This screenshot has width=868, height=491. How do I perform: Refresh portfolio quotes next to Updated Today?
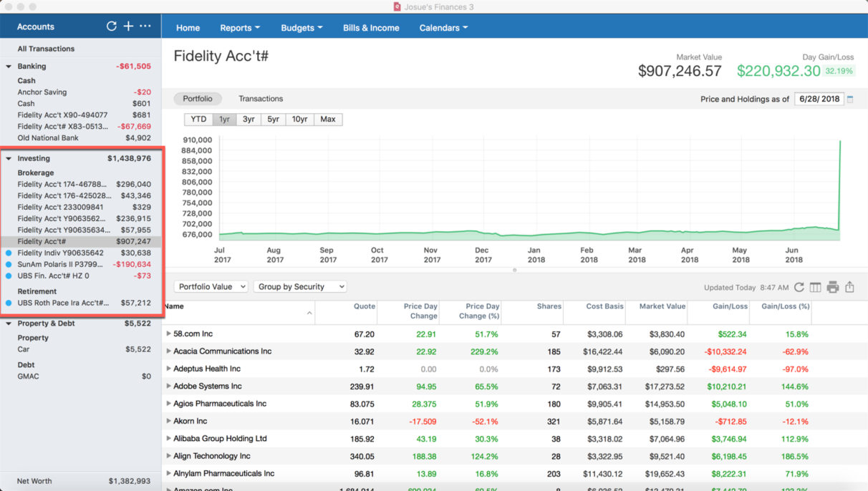click(799, 287)
